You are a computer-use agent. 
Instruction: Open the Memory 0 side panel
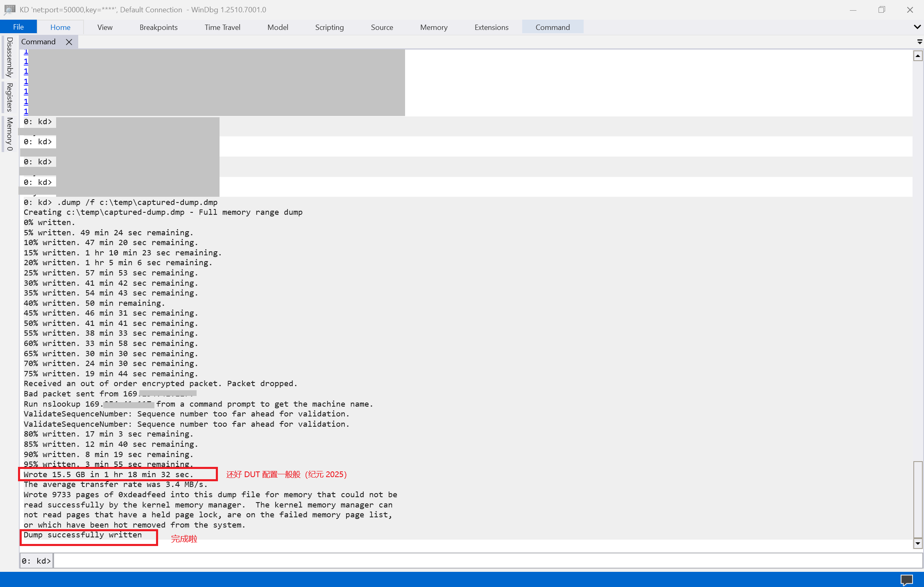9,134
